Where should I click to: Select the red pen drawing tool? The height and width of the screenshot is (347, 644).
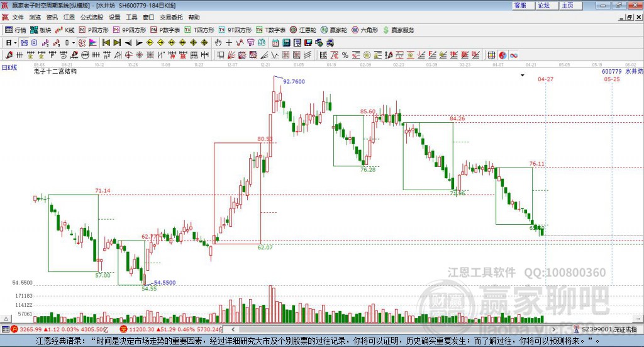(9, 55)
